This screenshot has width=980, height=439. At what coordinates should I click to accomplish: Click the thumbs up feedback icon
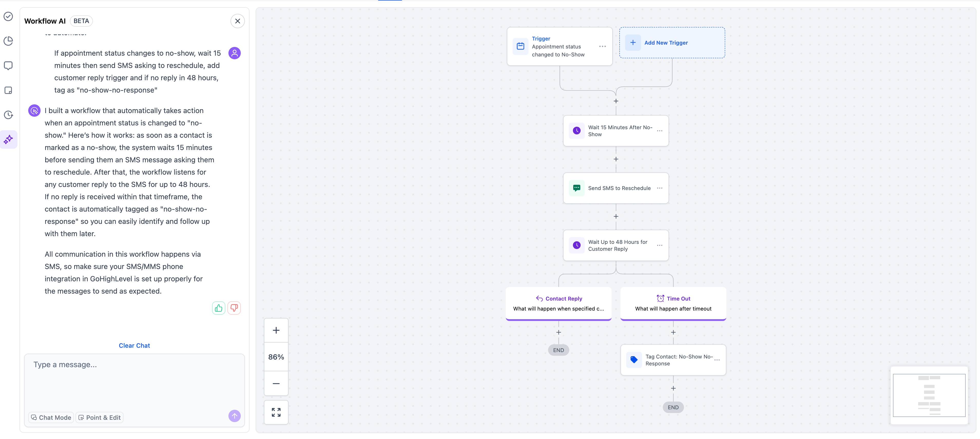click(218, 308)
